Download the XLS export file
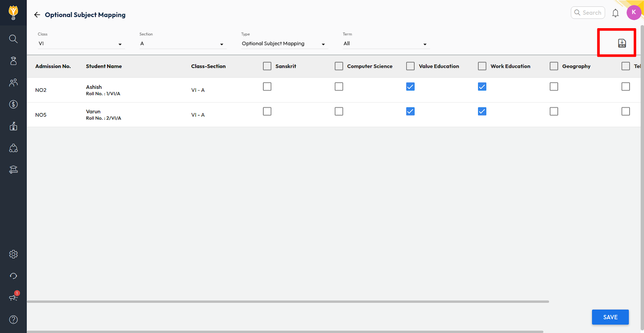 (622, 43)
